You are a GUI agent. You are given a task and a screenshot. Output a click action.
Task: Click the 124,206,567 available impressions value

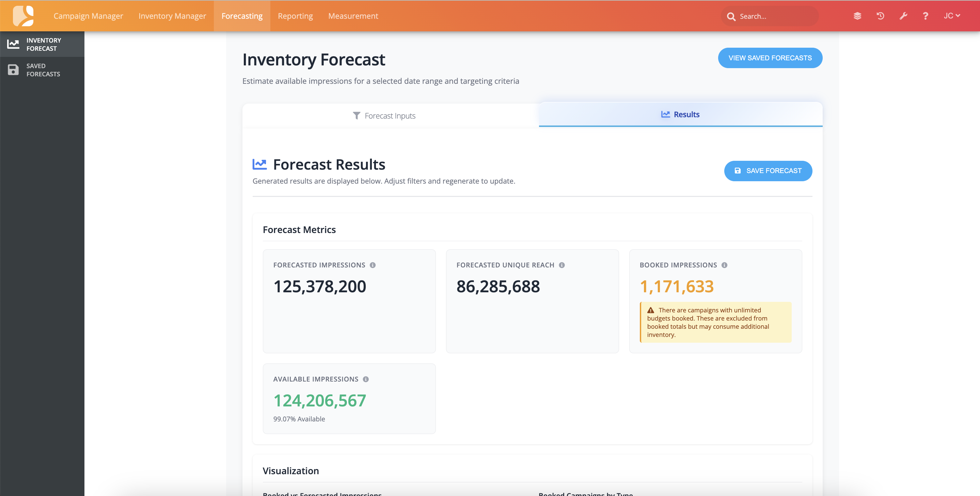[x=319, y=401]
